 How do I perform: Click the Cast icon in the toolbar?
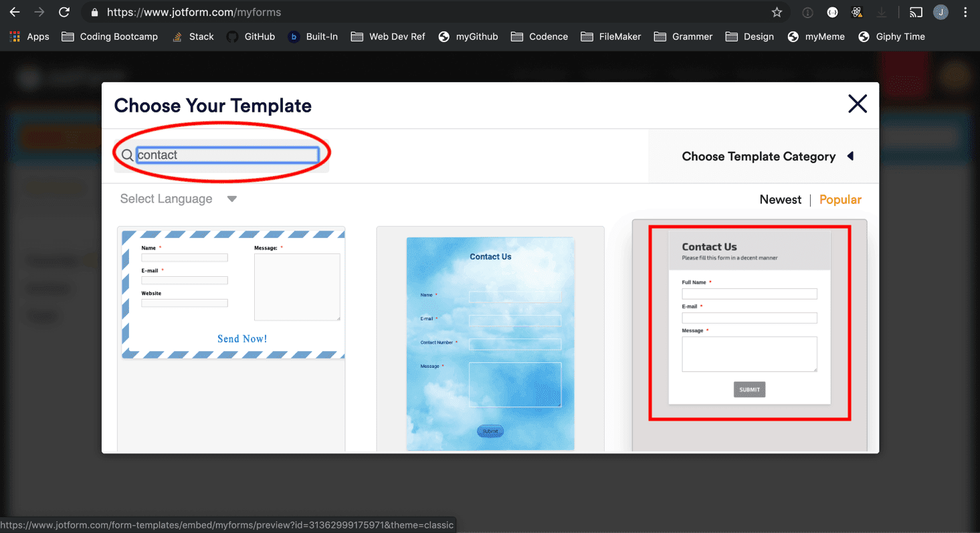916,11
